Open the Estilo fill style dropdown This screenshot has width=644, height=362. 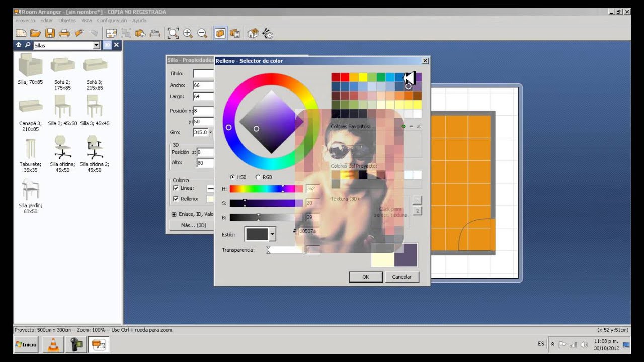coord(273,234)
